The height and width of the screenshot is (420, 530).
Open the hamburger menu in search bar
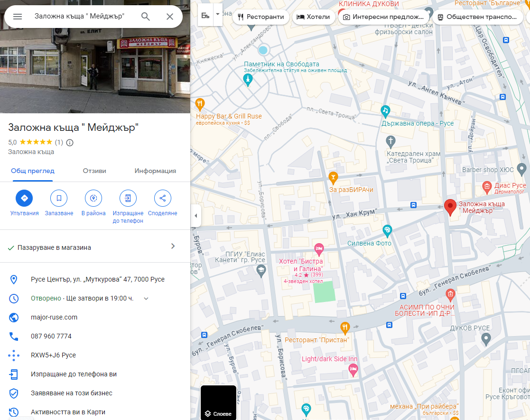[18, 17]
